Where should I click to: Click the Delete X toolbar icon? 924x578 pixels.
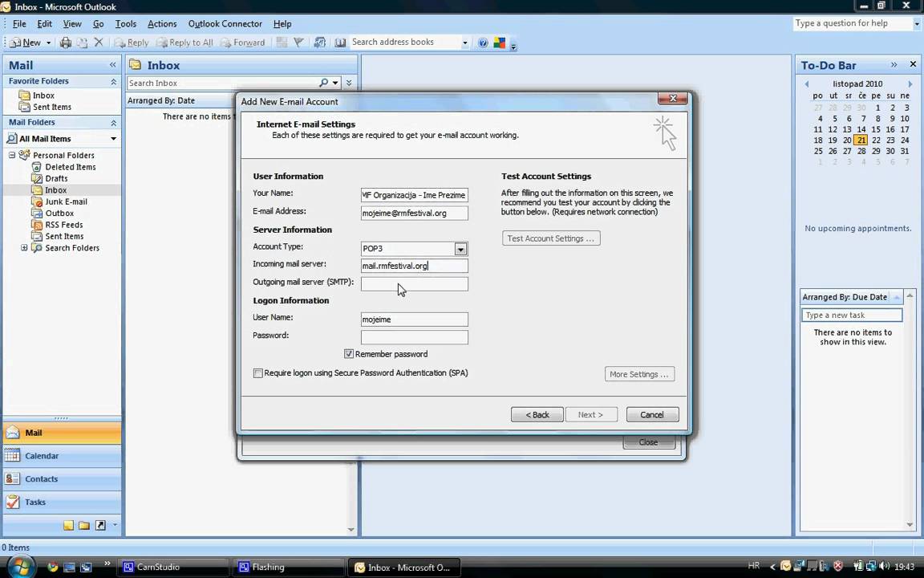pos(99,43)
